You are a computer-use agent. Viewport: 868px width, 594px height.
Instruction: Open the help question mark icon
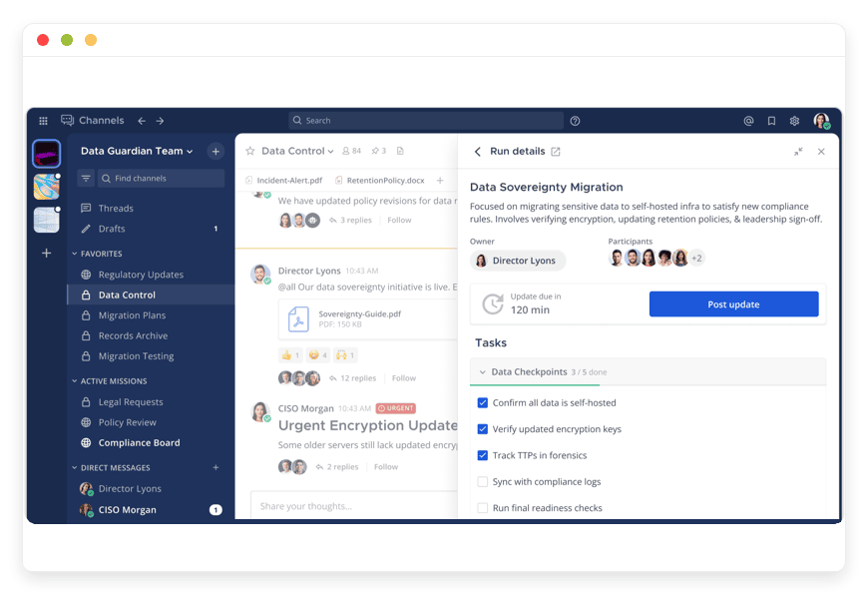[575, 121]
